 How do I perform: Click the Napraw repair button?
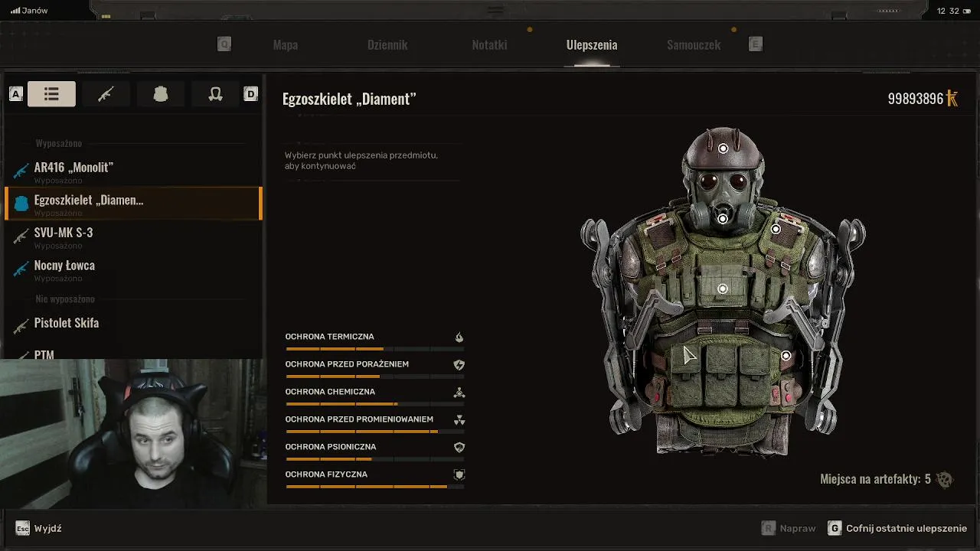click(798, 529)
